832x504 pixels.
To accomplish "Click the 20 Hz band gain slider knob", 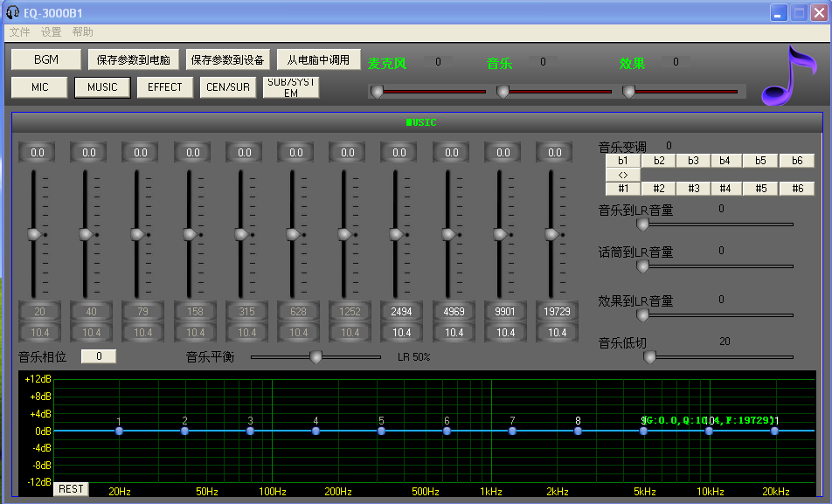I will 34,234.
